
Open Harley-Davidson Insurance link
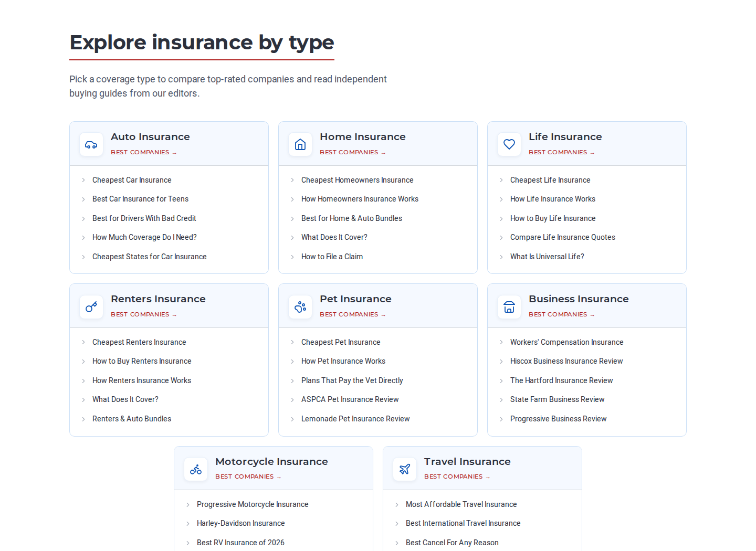pos(240,523)
